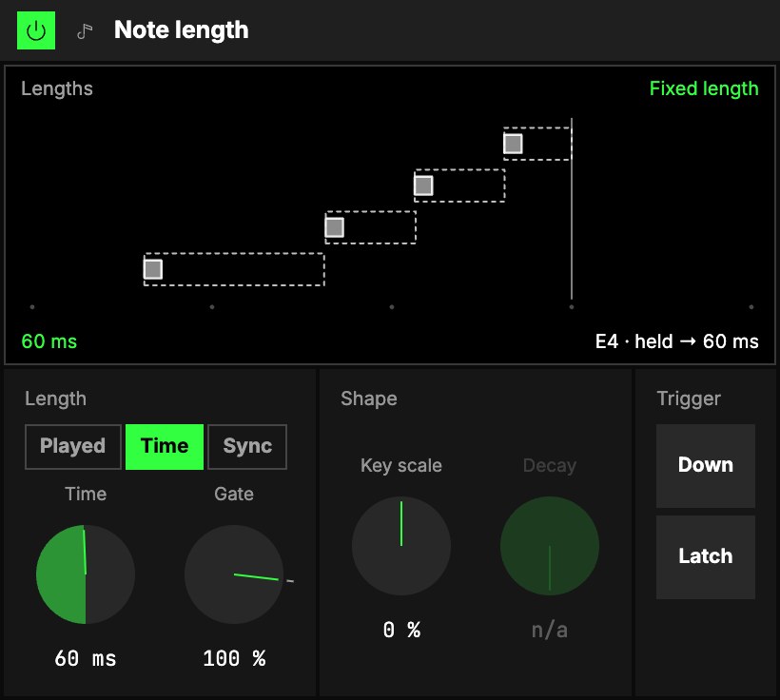Click the Lengths display heading

pyautogui.click(x=57, y=89)
